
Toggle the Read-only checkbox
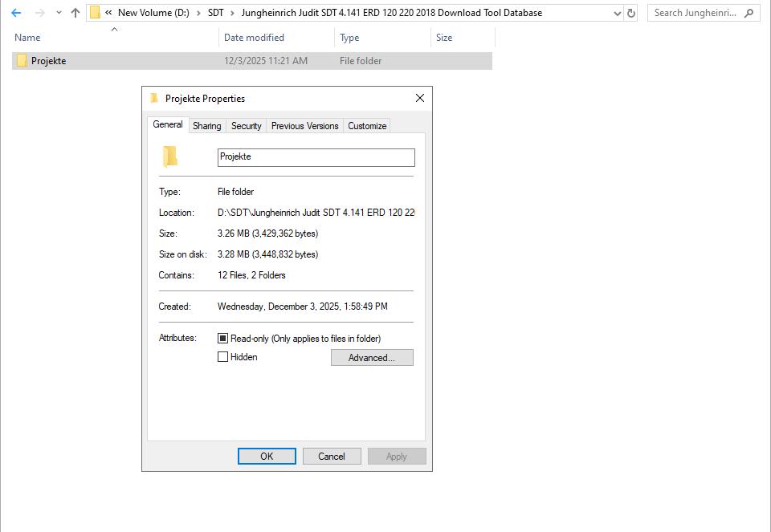222,339
